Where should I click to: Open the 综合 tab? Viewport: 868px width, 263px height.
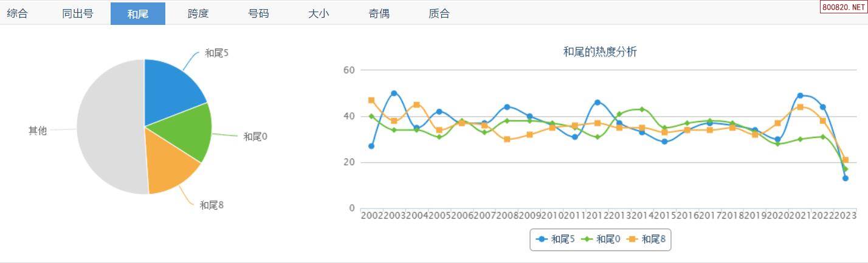click(17, 13)
